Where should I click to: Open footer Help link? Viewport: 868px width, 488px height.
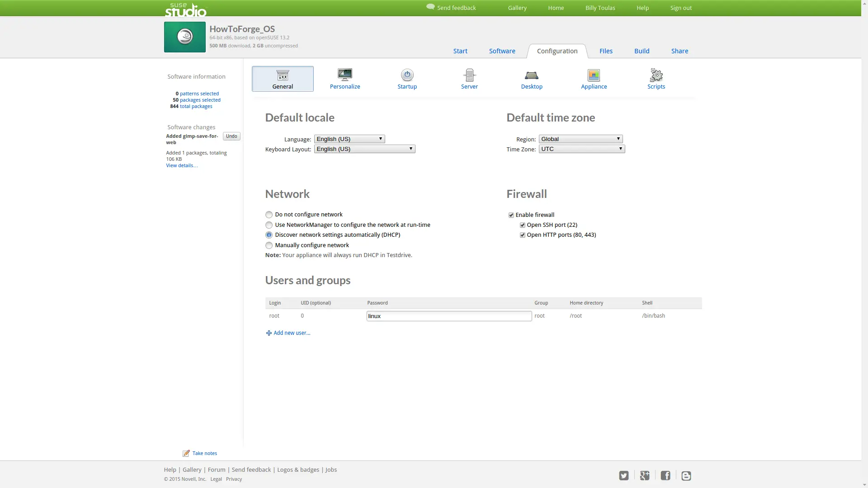click(170, 470)
